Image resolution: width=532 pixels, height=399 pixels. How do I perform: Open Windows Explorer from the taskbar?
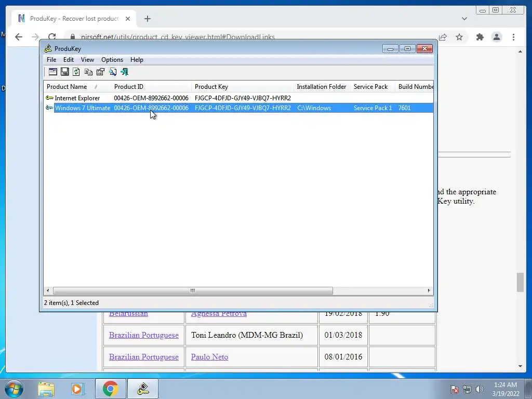tap(46, 389)
